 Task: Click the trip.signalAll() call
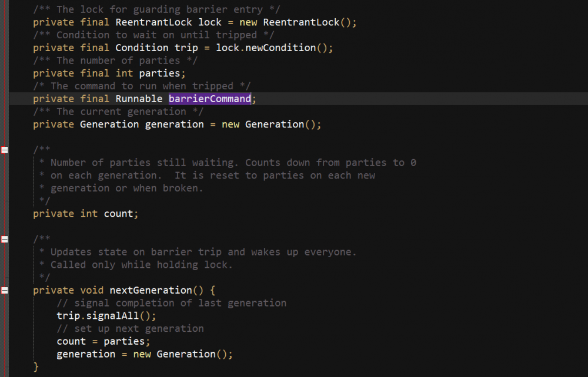(106, 316)
